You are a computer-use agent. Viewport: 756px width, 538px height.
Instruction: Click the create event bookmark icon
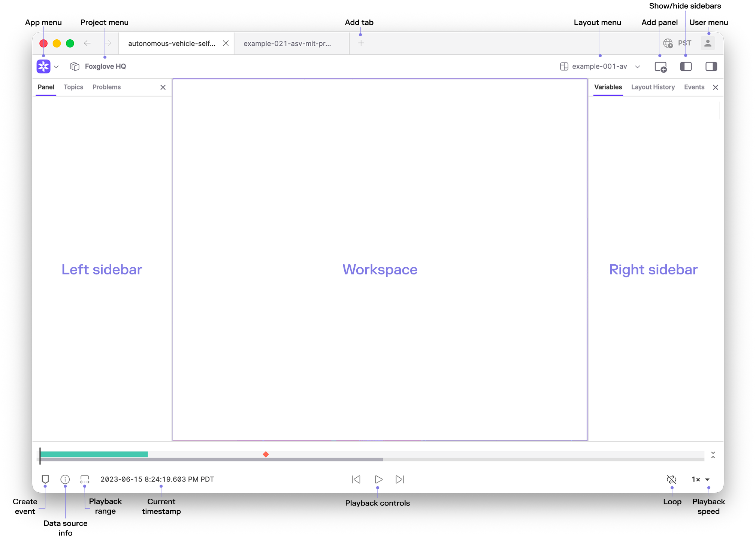pos(45,479)
